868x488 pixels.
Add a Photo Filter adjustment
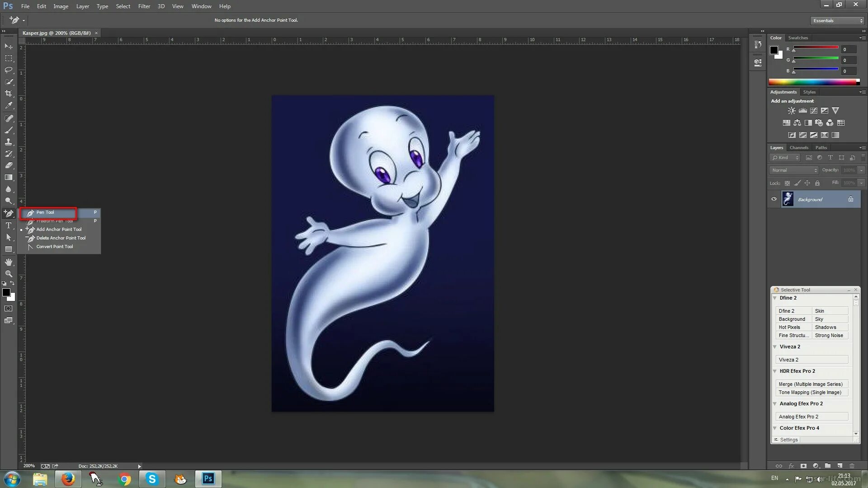pos(819,123)
